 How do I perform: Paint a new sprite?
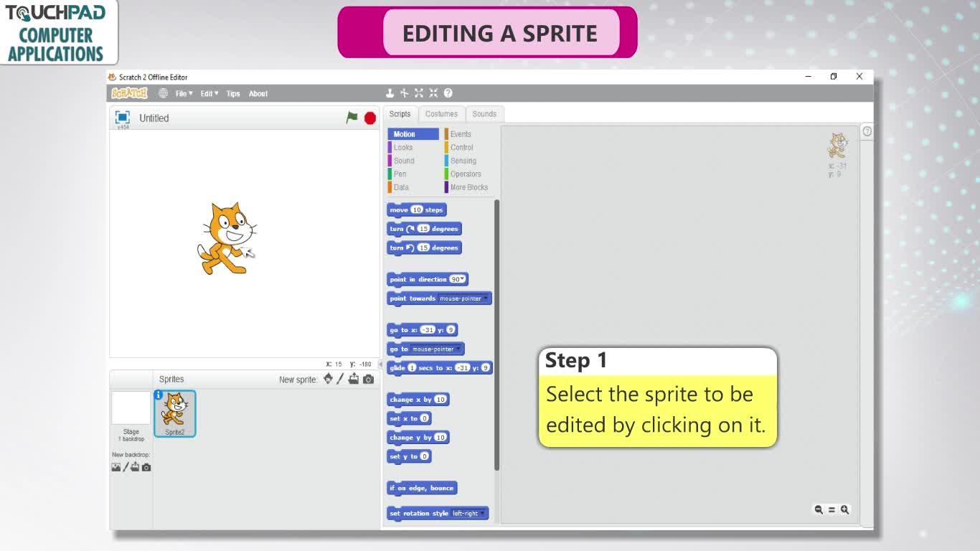pos(341,379)
